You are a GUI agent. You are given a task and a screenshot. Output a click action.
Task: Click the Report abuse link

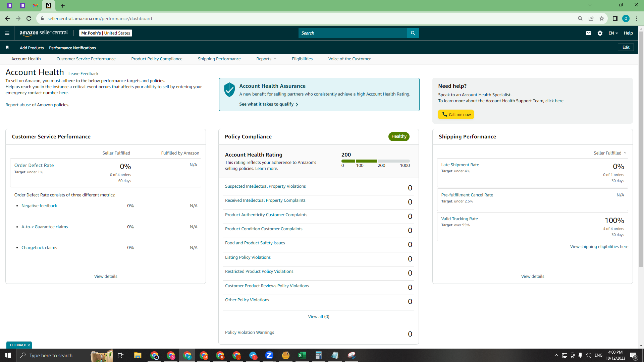18,105
